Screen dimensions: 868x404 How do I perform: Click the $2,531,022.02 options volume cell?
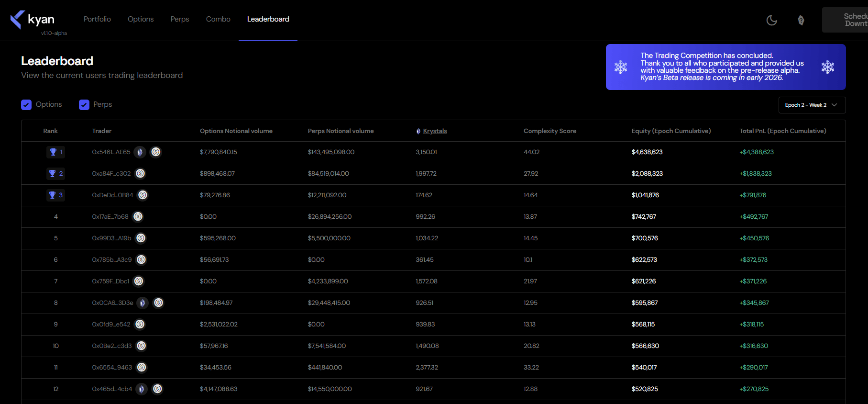[219, 325]
